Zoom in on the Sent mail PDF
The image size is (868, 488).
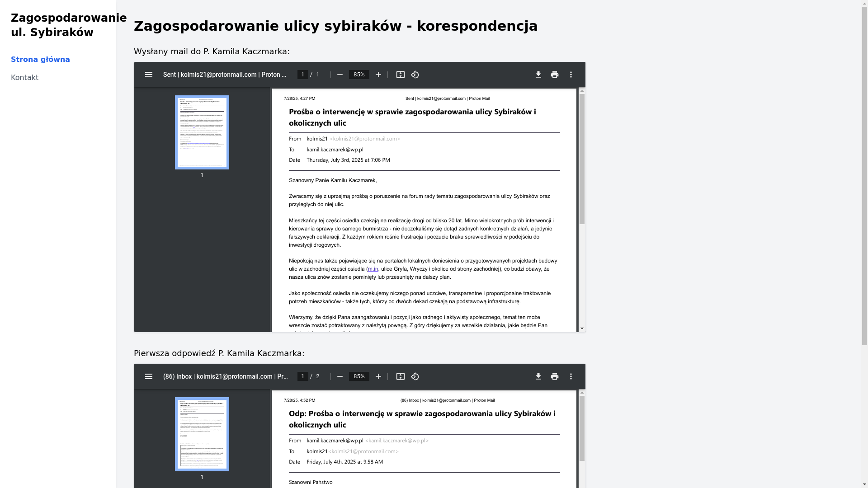tap(378, 75)
